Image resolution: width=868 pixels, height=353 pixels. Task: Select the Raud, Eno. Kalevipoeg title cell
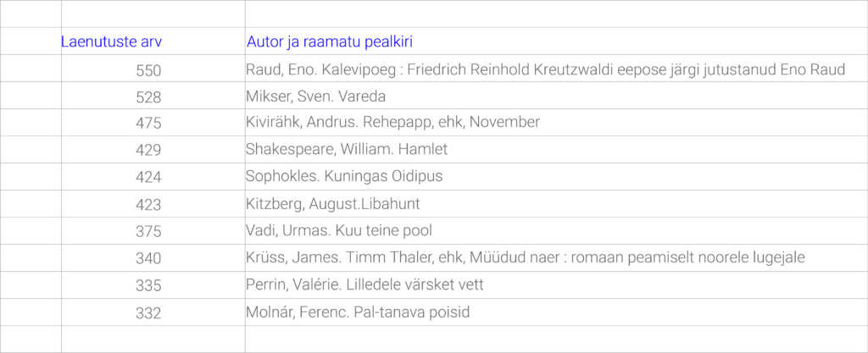556,68
